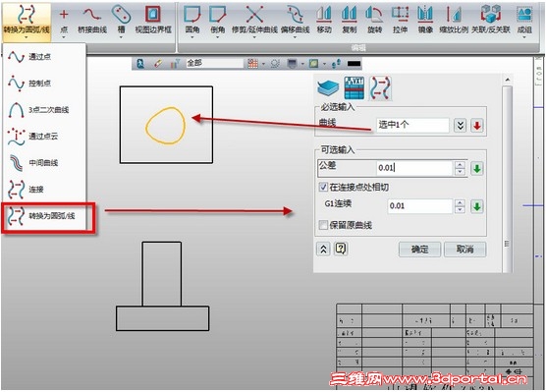Select the 倒角 chamfer tool

(218, 20)
